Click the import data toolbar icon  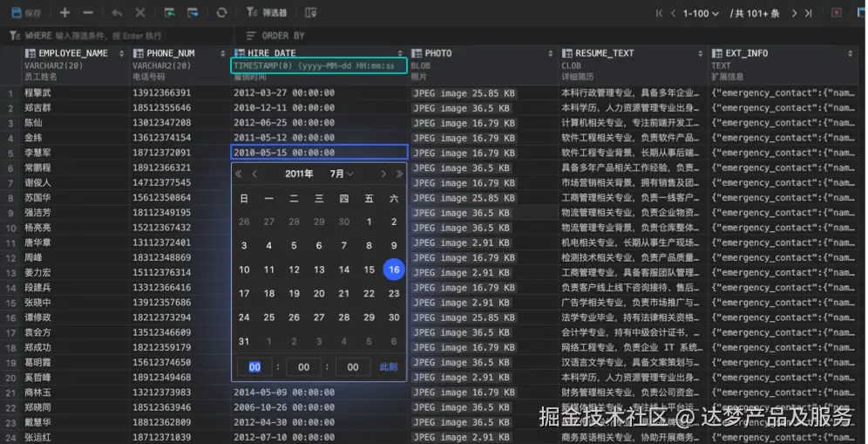[169, 12]
